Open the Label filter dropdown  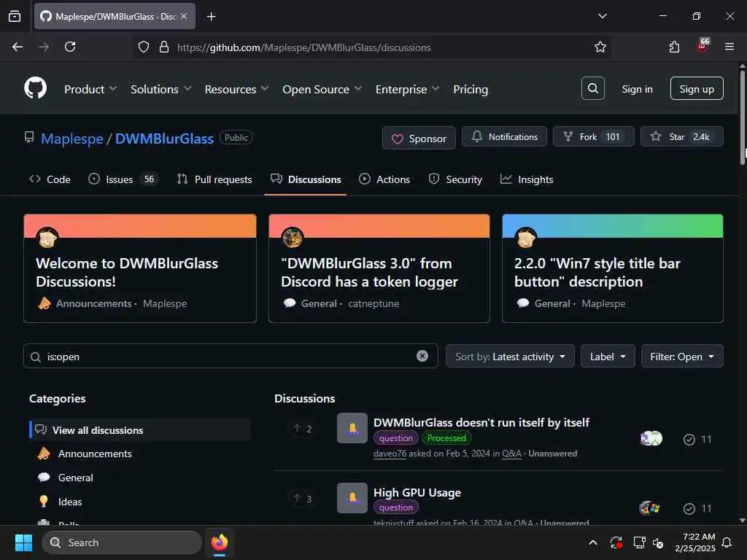pyautogui.click(x=608, y=356)
